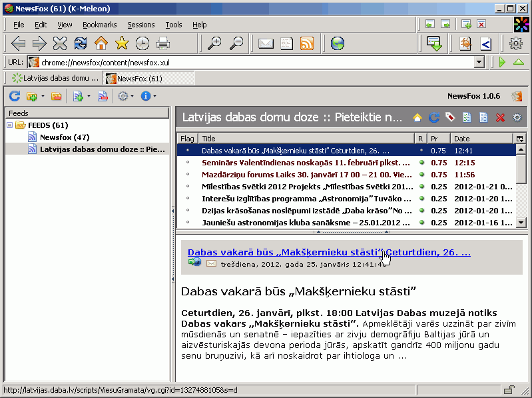Toggle flag on Seminārs Valentīndienas row
Screen dimensions: 532x398
point(188,162)
